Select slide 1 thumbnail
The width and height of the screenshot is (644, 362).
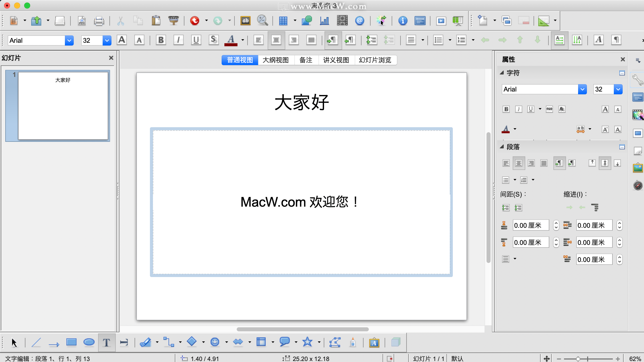click(x=63, y=106)
